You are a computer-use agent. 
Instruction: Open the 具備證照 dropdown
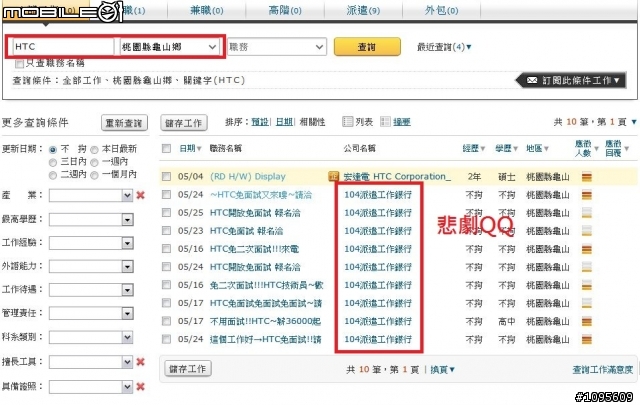point(91,387)
